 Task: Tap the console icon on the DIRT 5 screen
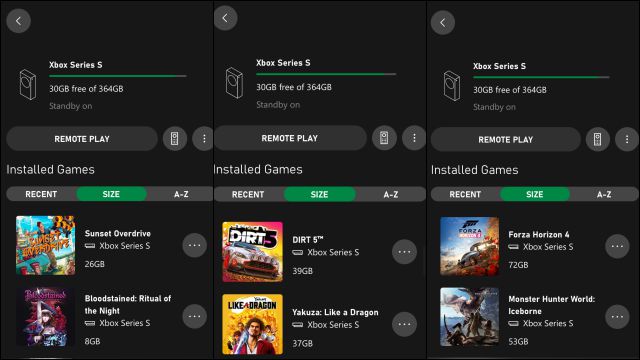234,83
